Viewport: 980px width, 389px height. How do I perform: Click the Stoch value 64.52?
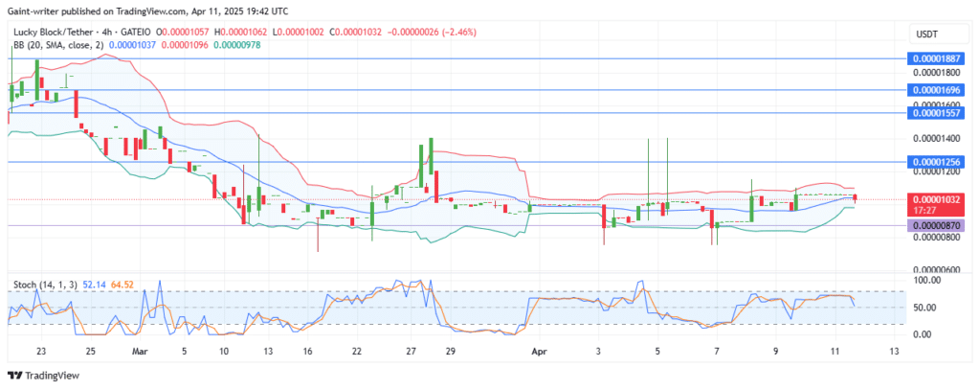click(122, 285)
